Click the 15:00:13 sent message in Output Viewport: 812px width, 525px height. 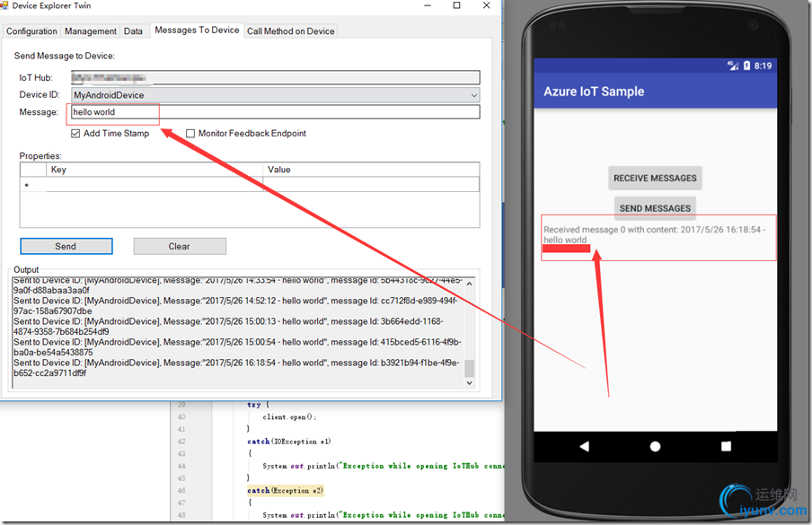(228, 327)
